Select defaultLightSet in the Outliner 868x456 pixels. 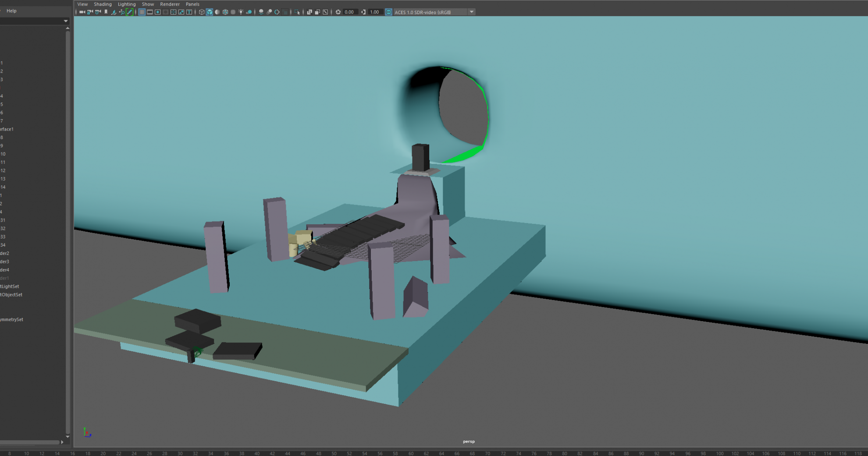[10, 286]
